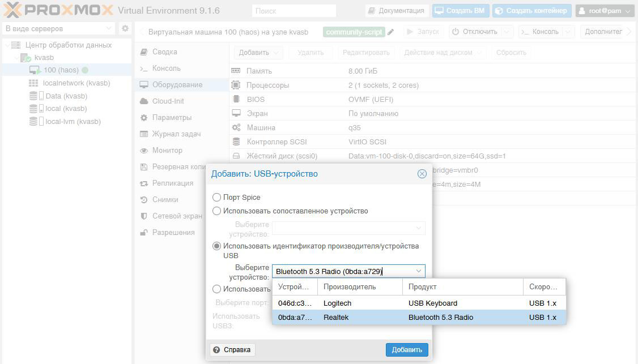Screen dimensions: 638x364
Task: Click the Продукт column header
Action: coord(462,287)
